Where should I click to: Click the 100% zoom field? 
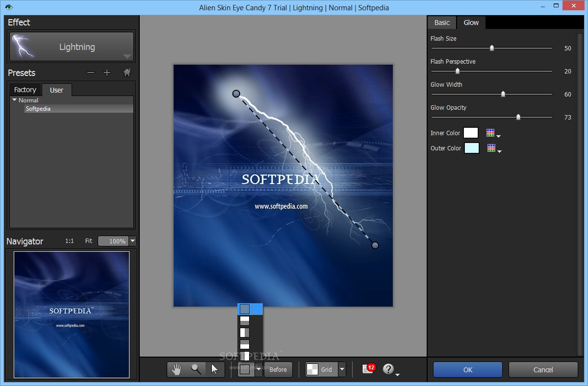tap(113, 241)
